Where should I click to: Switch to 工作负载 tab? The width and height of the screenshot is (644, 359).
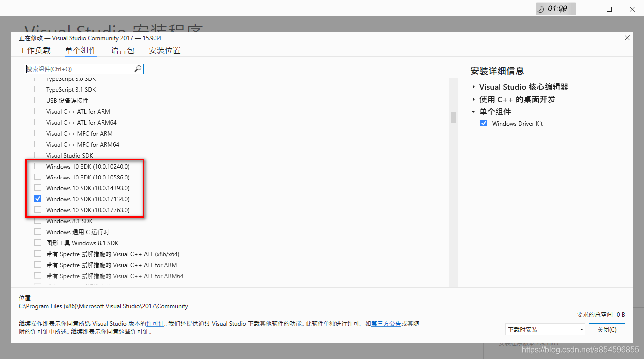click(35, 50)
